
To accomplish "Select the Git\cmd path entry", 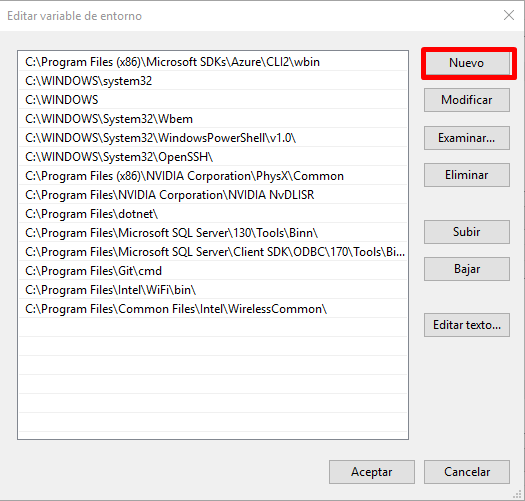I will click(x=213, y=271).
